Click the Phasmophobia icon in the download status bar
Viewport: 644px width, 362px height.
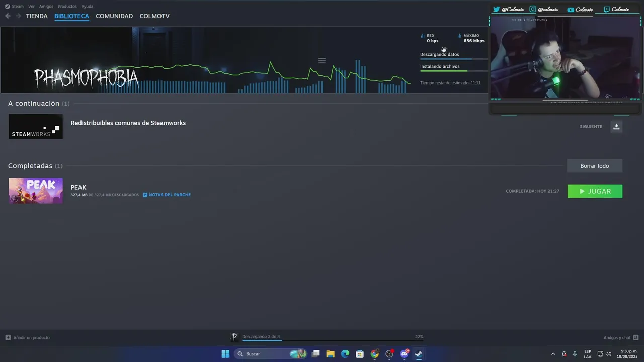click(x=234, y=337)
